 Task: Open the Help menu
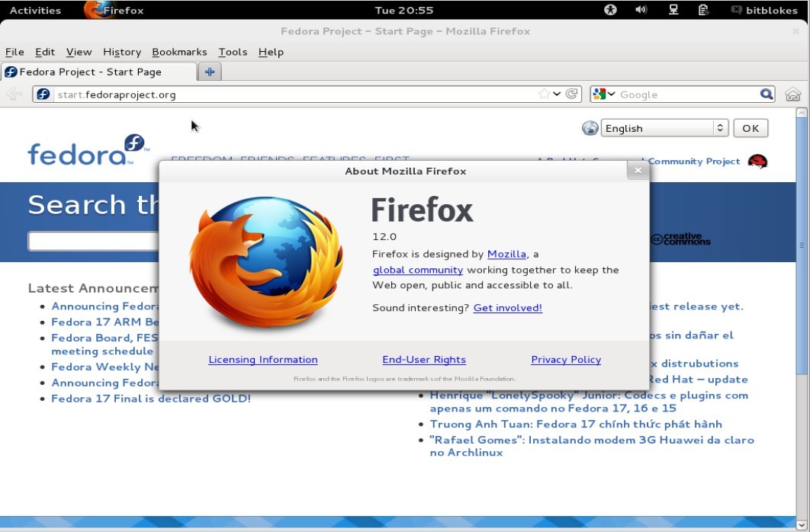click(x=271, y=52)
